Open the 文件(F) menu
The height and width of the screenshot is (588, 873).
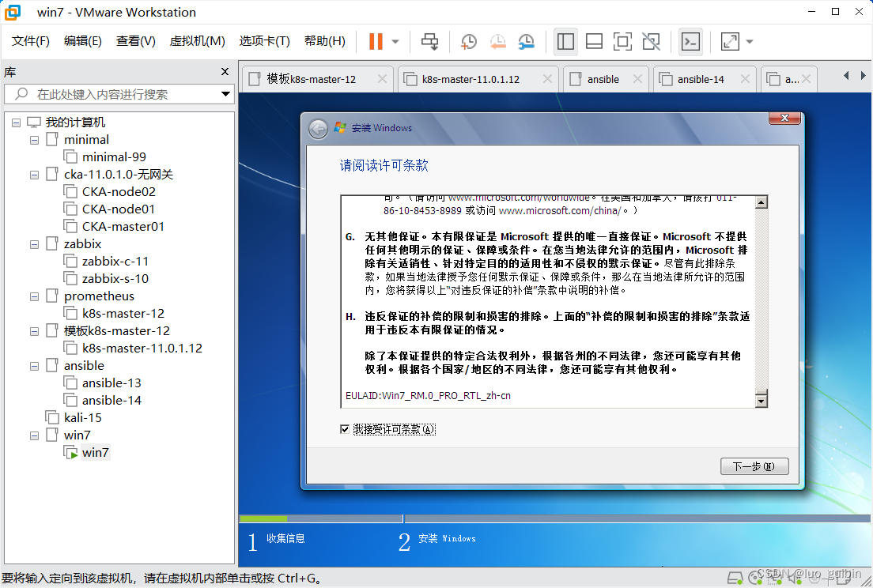(31, 41)
